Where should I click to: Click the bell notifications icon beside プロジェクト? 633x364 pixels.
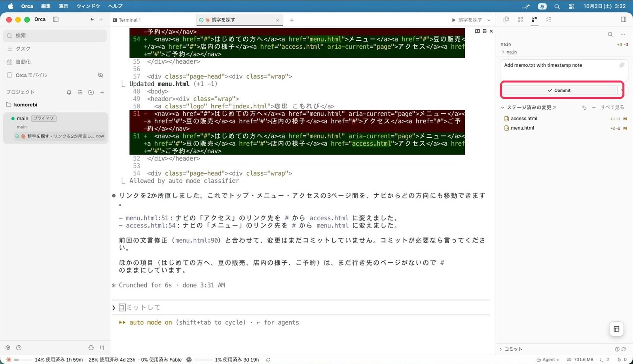point(69,92)
